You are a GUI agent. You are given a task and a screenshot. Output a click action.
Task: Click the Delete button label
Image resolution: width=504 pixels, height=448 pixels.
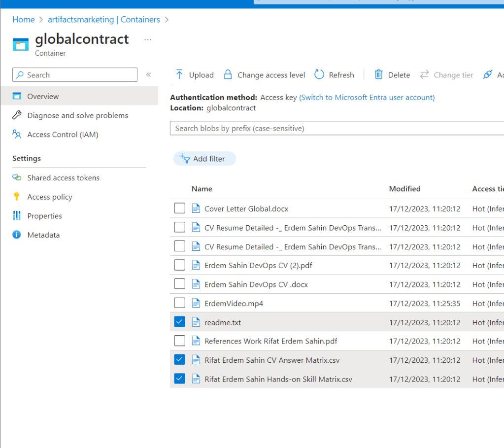point(399,75)
